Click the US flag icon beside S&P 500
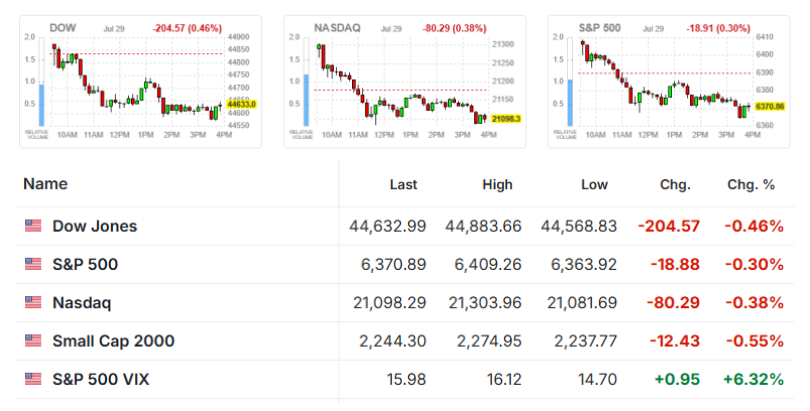The width and height of the screenshot is (810, 411). (x=33, y=264)
